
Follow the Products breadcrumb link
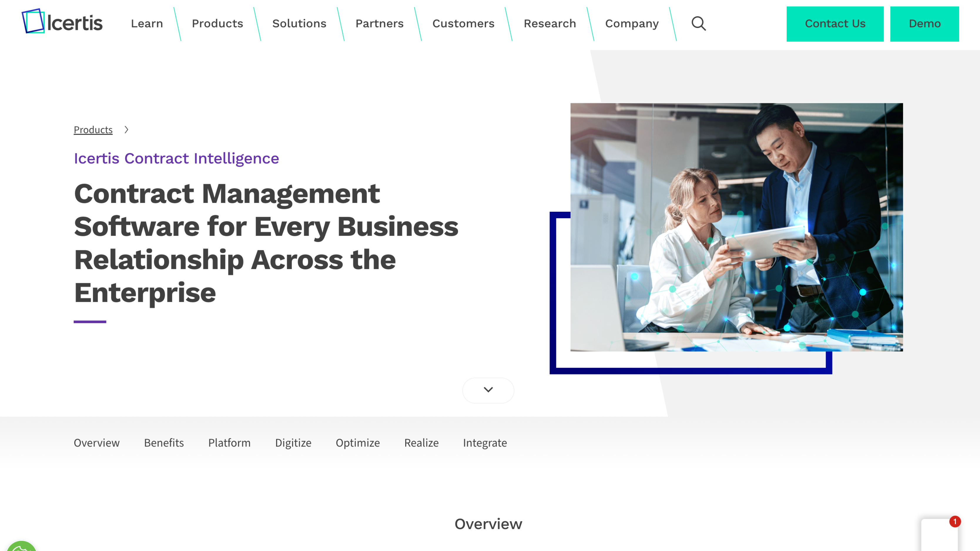click(93, 130)
